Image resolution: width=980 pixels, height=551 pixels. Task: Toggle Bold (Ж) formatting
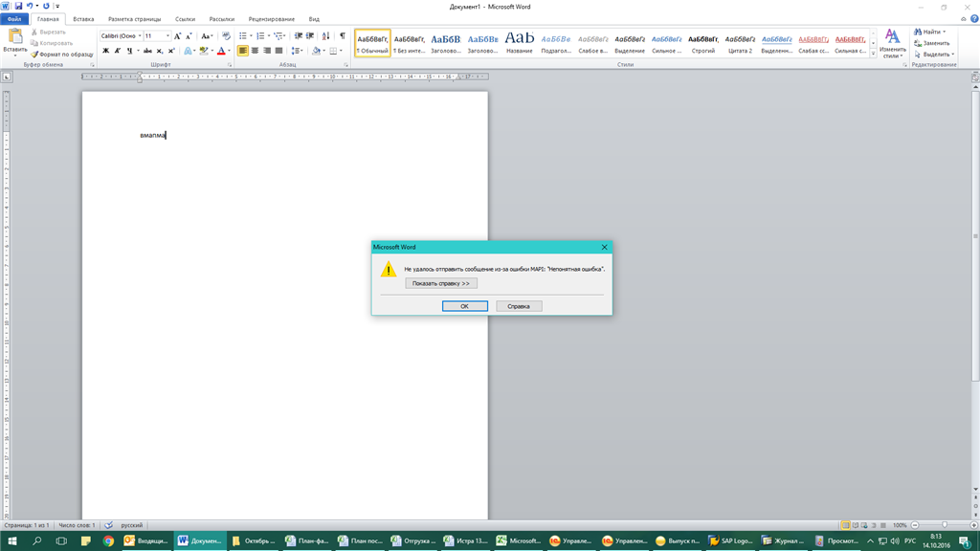tap(105, 51)
